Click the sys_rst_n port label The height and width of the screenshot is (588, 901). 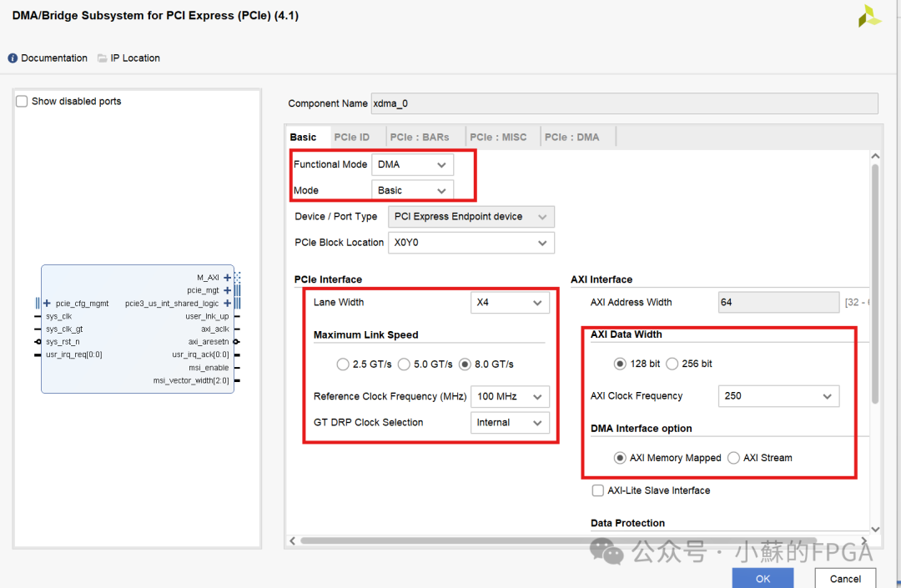[63, 342]
